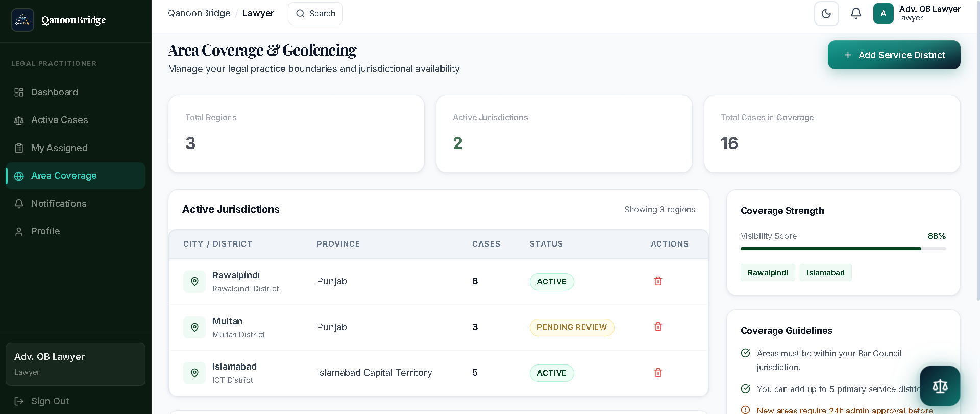Click the ACTIONS column header
Viewport: 980px width, 414px height.
pyautogui.click(x=670, y=244)
